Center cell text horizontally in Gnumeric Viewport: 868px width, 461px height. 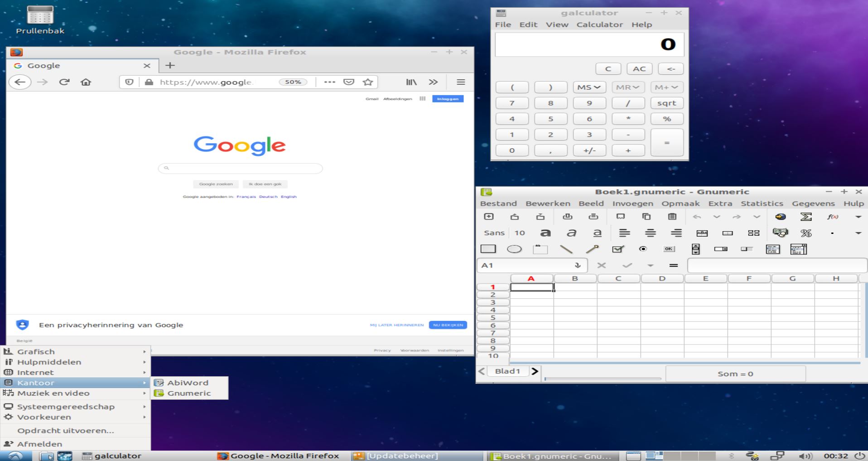point(650,233)
